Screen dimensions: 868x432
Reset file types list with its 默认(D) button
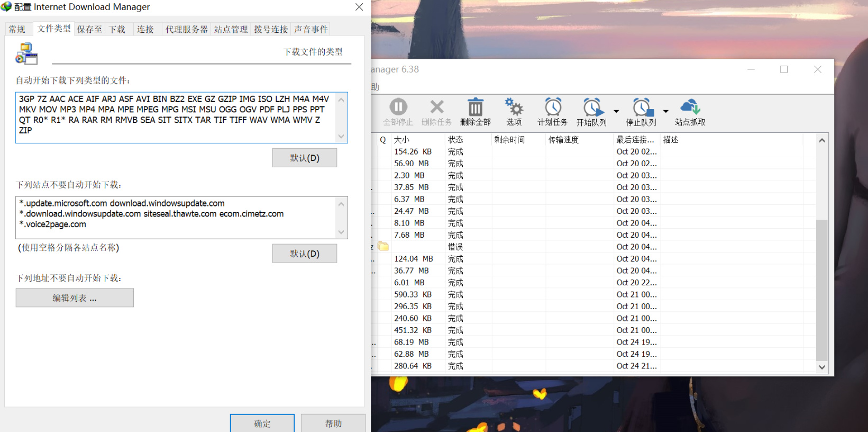[x=305, y=158]
